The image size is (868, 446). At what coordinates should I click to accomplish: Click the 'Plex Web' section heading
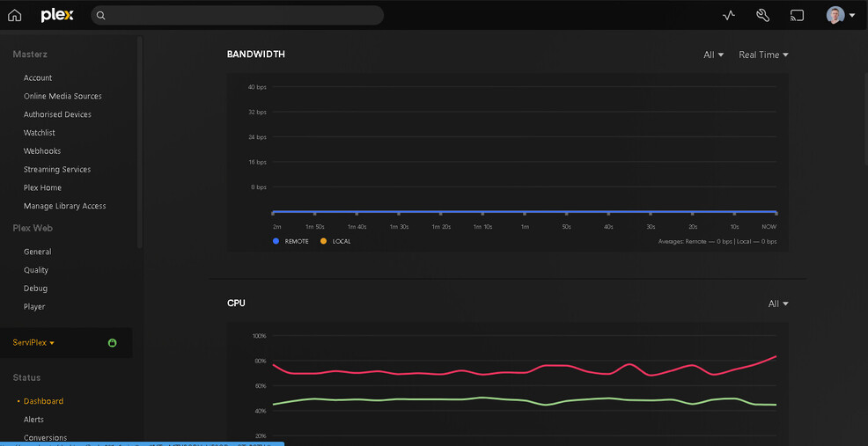(33, 228)
